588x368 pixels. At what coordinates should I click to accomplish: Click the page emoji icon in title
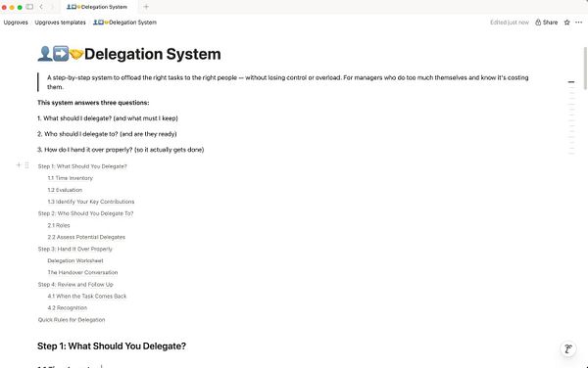click(60, 54)
